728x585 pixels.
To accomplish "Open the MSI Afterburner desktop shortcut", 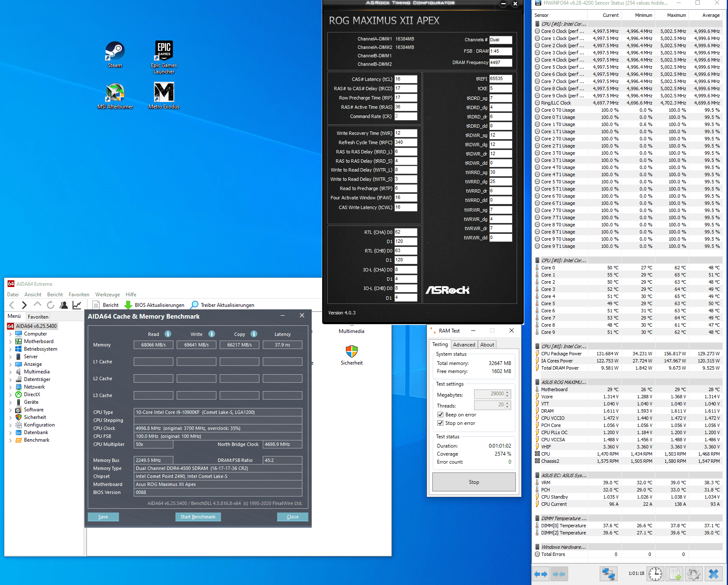I will (x=115, y=96).
